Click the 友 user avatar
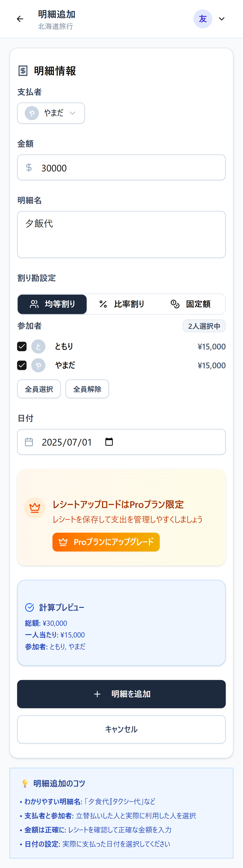The image size is (243, 868). click(202, 19)
